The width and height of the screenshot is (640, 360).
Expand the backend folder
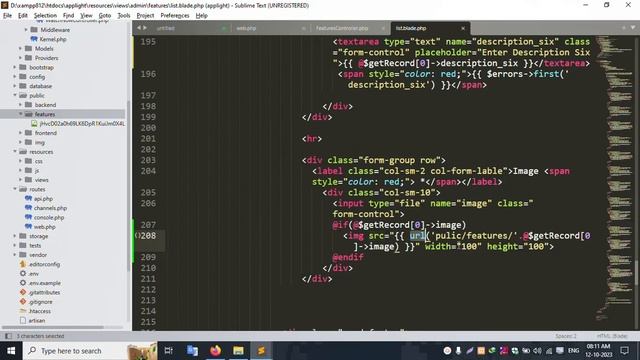(x=20, y=105)
